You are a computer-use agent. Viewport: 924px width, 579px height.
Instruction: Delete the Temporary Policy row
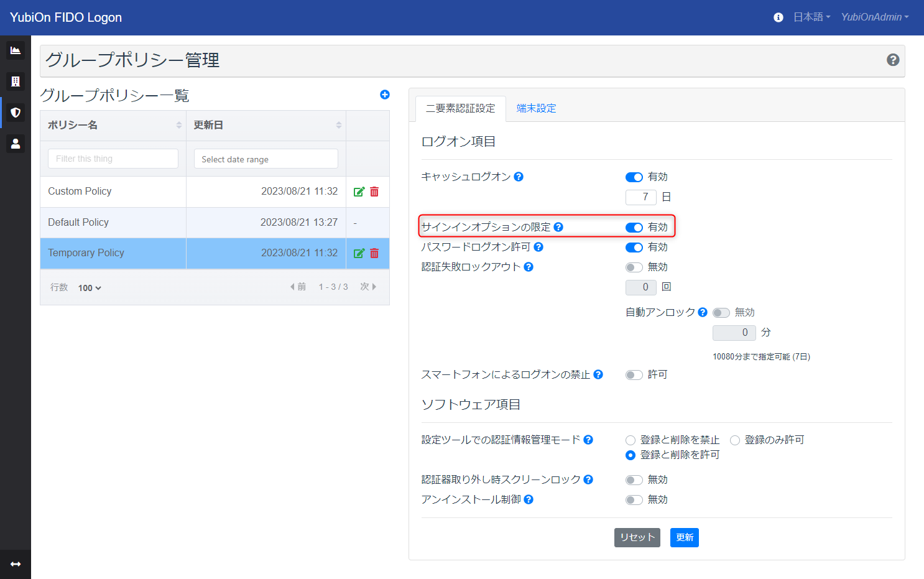(374, 253)
